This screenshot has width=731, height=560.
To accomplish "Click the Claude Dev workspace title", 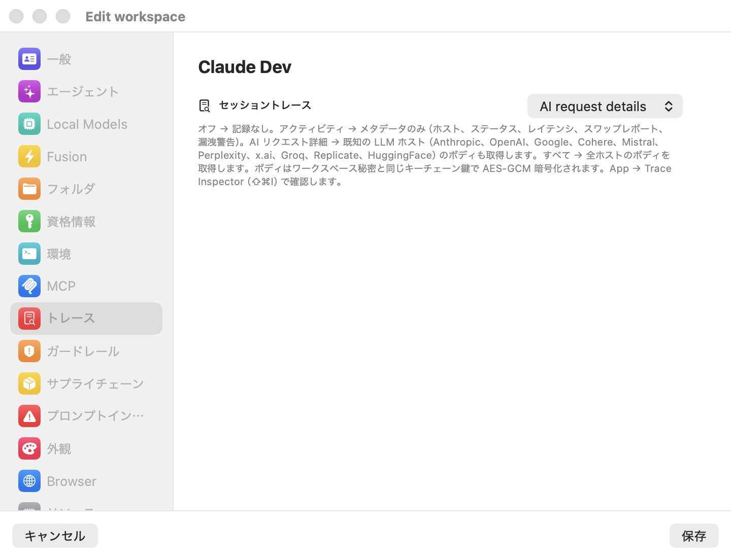I will pos(245,67).
